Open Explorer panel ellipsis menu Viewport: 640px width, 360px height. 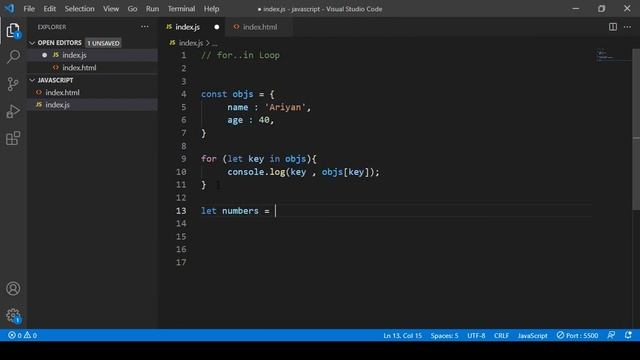[x=144, y=27]
